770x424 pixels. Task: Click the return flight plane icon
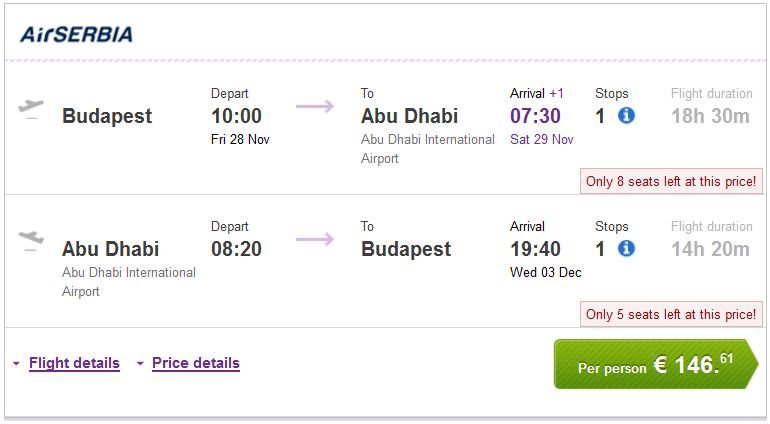pyautogui.click(x=31, y=240)
